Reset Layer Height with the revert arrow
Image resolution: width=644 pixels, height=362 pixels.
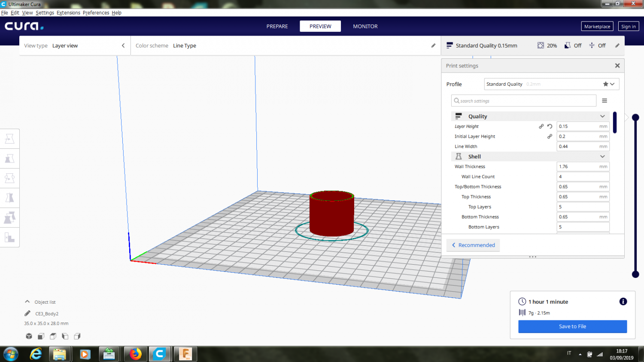pos(550,127)
